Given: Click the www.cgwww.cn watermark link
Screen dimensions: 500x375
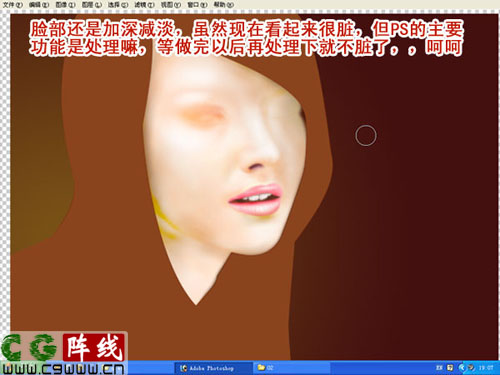Looking at the screenshot, I should [x=63, y=369].
